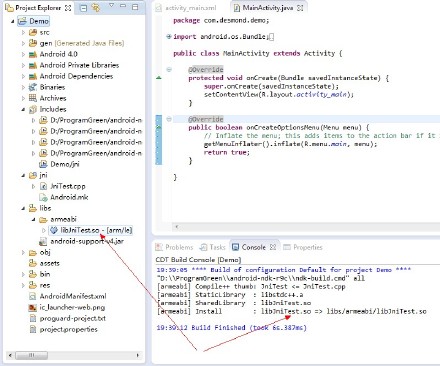Click the Android 4.0 library icon
The image size is (440, 366).
33,54
